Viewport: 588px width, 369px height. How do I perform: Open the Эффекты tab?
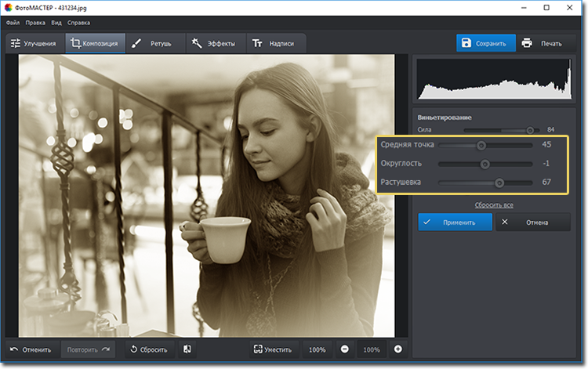[213, 43]
